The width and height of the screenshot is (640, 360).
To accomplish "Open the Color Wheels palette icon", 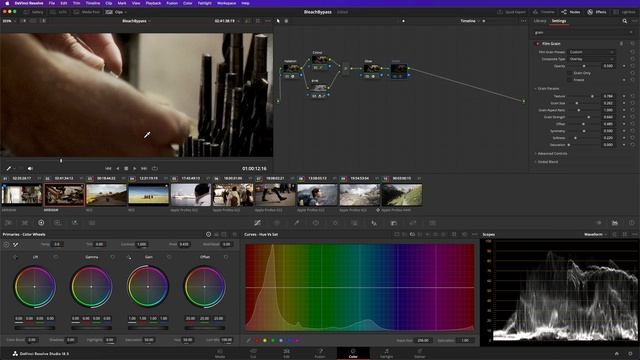I will (x=41, y=223).
